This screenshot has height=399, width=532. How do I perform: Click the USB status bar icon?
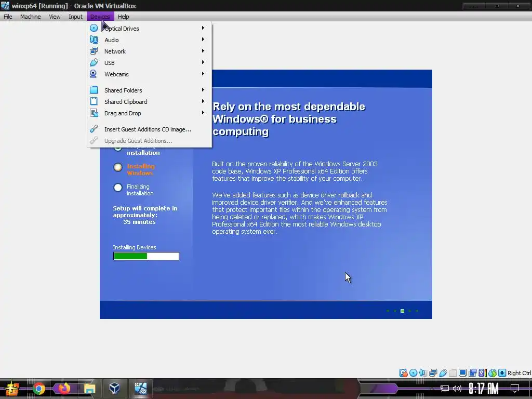[443, 373]
